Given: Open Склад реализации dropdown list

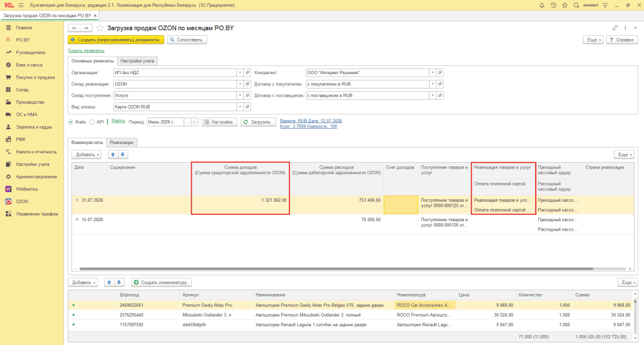Looking at the screenshot, I should tap(240, 84).
